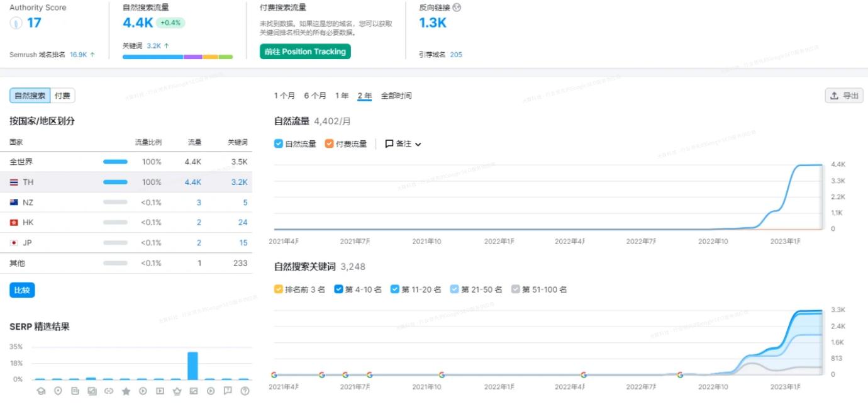868x409 pixels.
Task: Click the sitelinks chain-link SERP feature icon
Action: 108,391
